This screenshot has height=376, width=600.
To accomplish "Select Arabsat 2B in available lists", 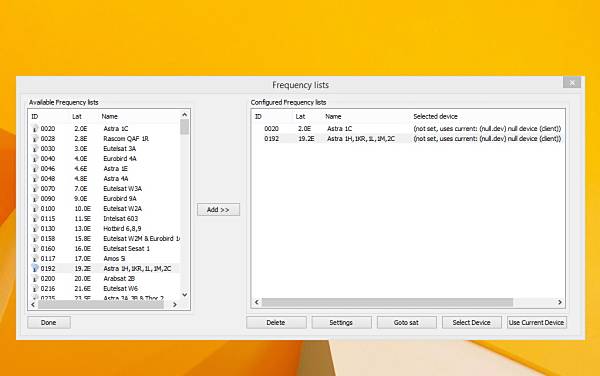I will tap(104, 278).
